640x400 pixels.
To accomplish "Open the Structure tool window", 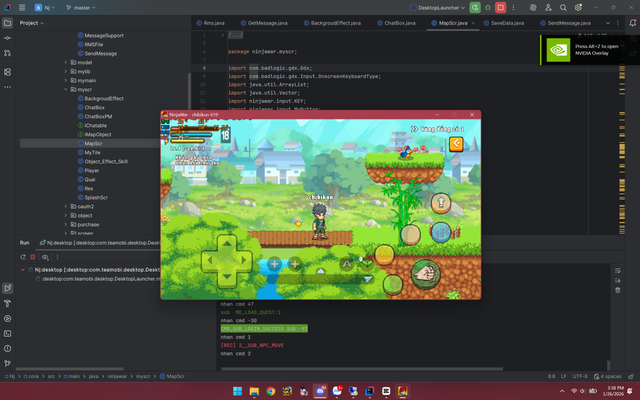I will 7,72.
